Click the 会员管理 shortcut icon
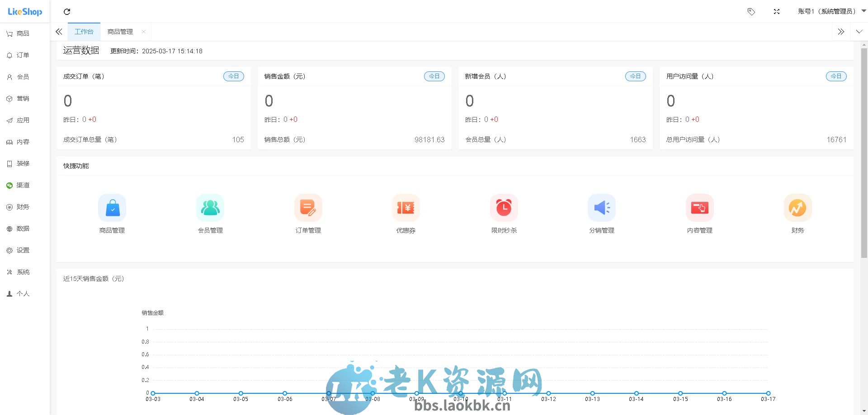The width and height of the screenshot is (868, 415). point(210,208)
